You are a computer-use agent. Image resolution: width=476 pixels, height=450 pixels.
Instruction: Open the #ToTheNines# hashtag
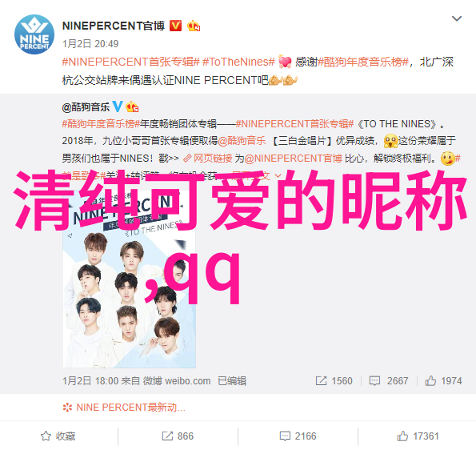coord(238,62)
